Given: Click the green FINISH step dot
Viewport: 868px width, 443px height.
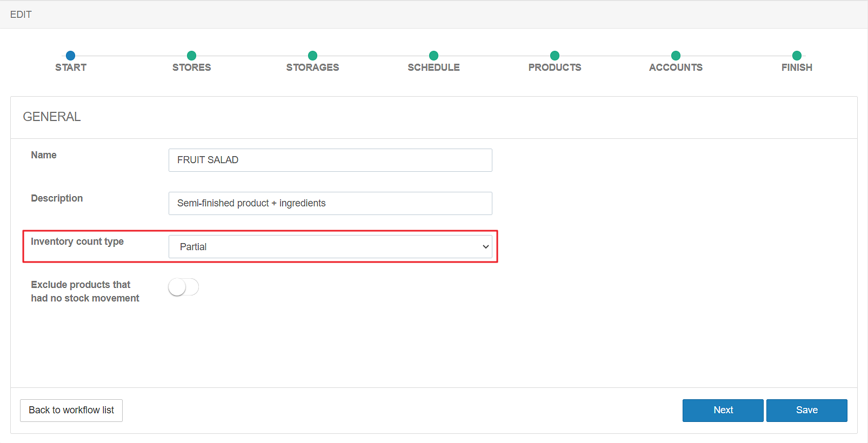Looking at the screenshot, I should [x=797, y=56].
